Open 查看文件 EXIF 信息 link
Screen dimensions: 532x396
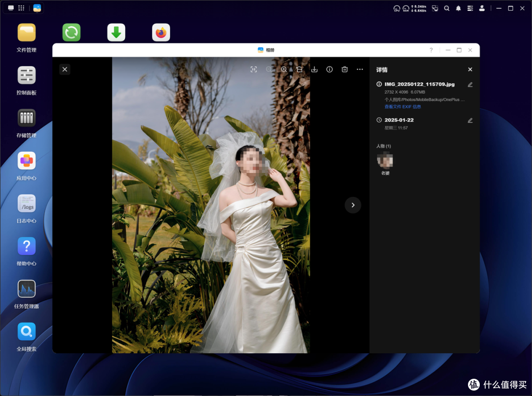(403, 106)
